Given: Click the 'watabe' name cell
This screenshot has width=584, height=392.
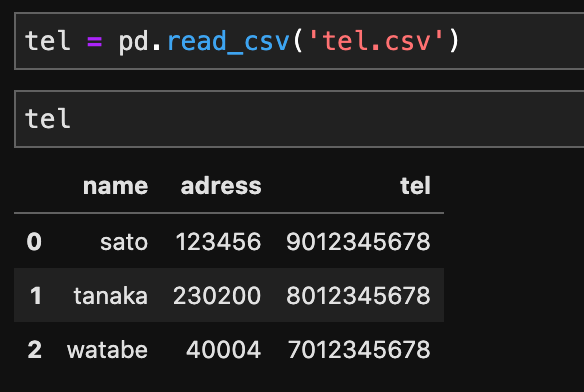Looking at the screenshot, I should [107, 350].
